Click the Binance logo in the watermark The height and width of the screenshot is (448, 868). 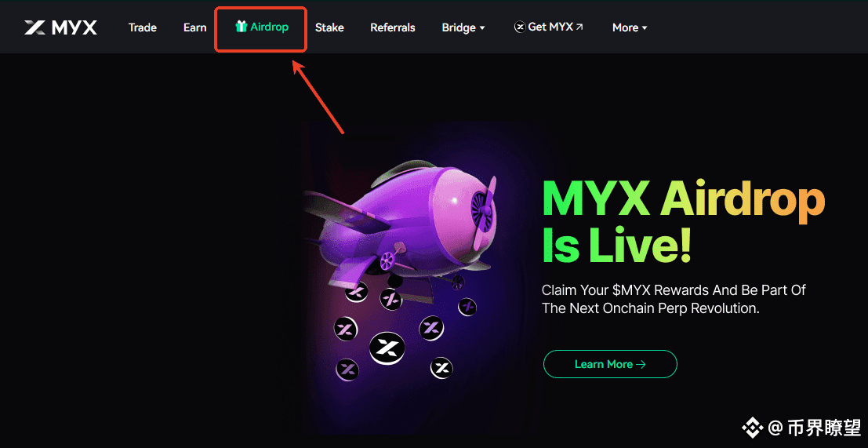coord(752,428)
